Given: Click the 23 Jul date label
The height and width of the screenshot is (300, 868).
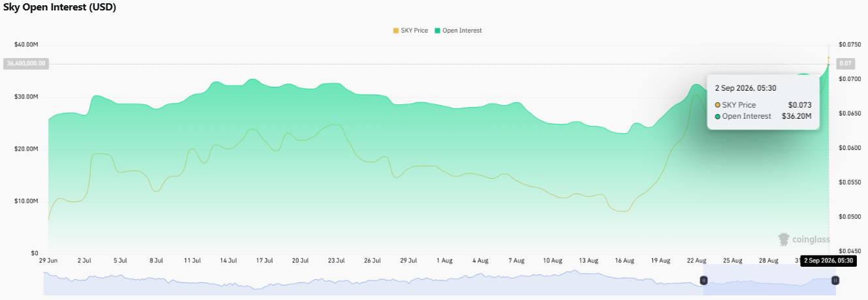Looking at the screenshot, I should (336, 260).
